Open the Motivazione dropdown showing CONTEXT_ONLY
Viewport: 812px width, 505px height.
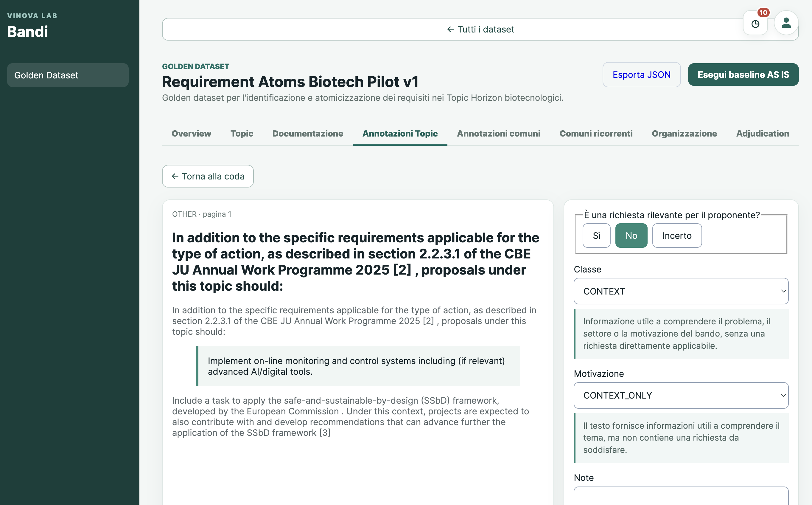(x=681, y=395)
